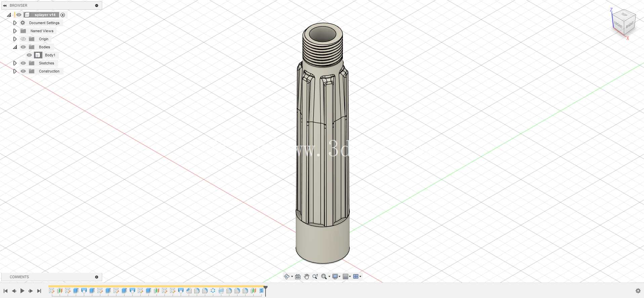Click the first revolve feature in timeline

[x=84, y=291]
